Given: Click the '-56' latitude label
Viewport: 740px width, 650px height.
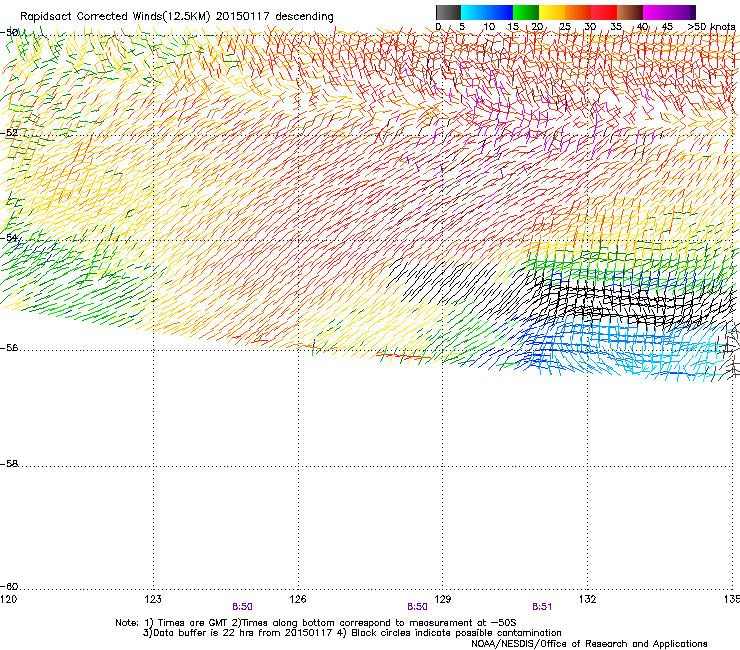Looking at the screenshot, I should point(9,348).
